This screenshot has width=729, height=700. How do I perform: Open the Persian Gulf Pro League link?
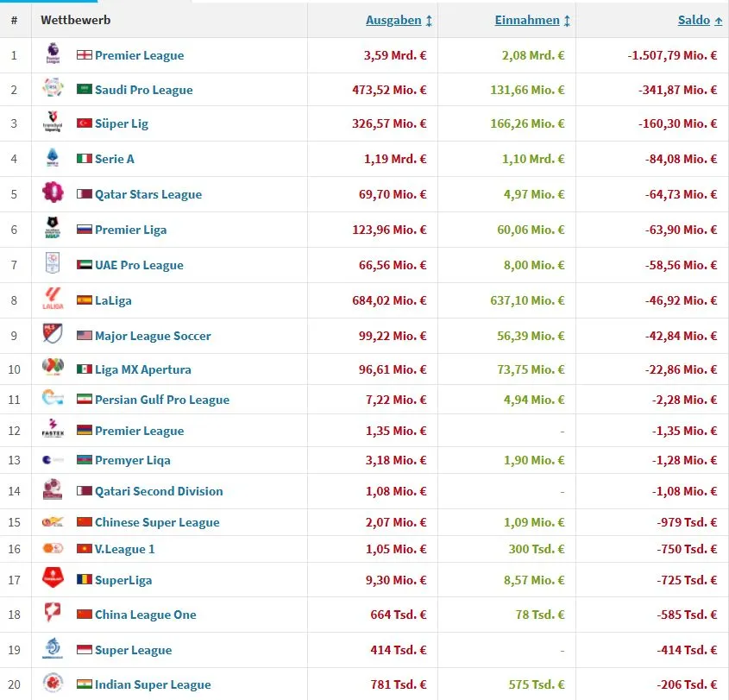point(162,400)
